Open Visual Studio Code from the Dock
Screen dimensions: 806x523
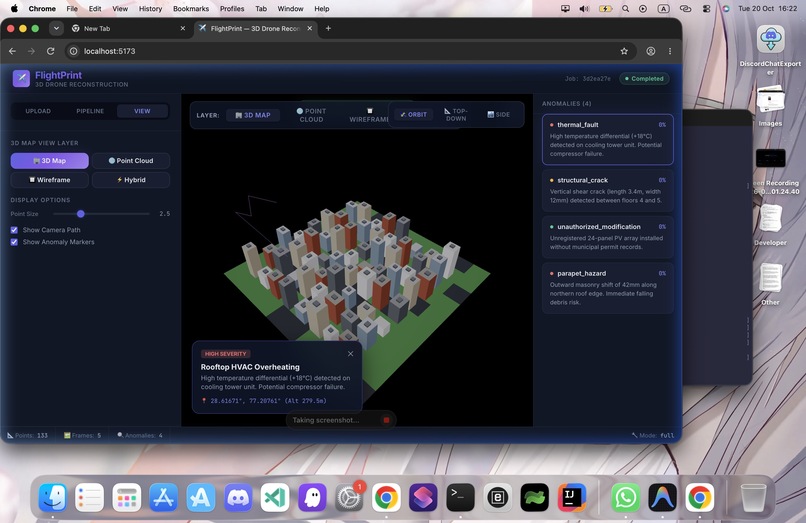[x=275, y=497]
